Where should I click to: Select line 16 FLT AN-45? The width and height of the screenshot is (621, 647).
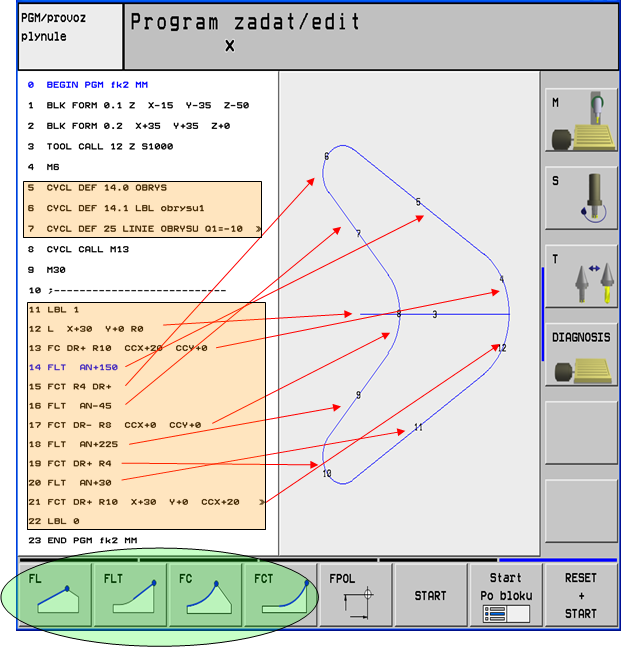click(70, 406)
